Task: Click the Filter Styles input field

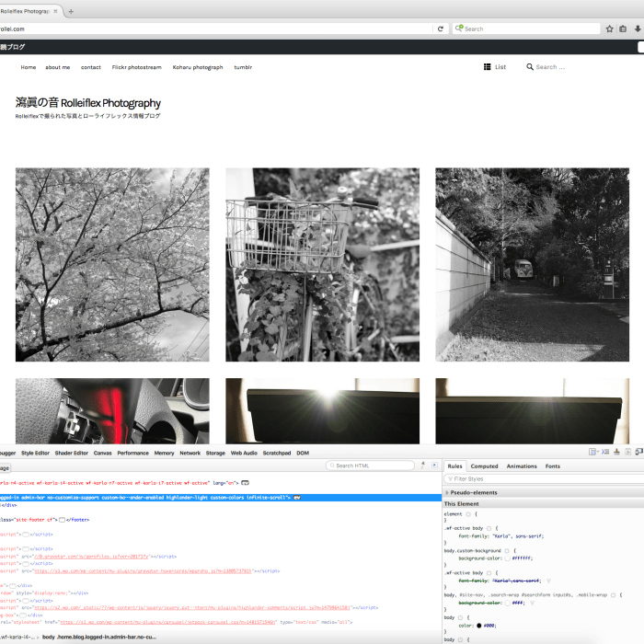Action: click(x=543, y=479)
